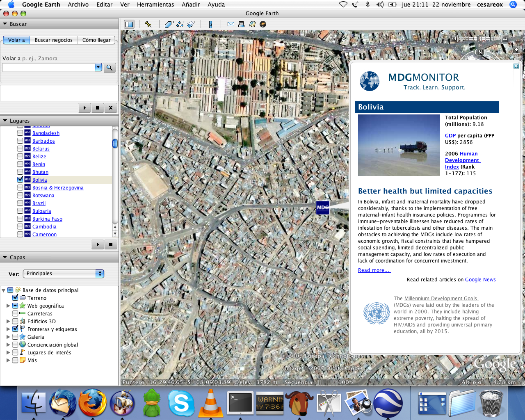Screen dimensions: 525x420
Task: Open the Google News link
Action: [x=480, y=280]
